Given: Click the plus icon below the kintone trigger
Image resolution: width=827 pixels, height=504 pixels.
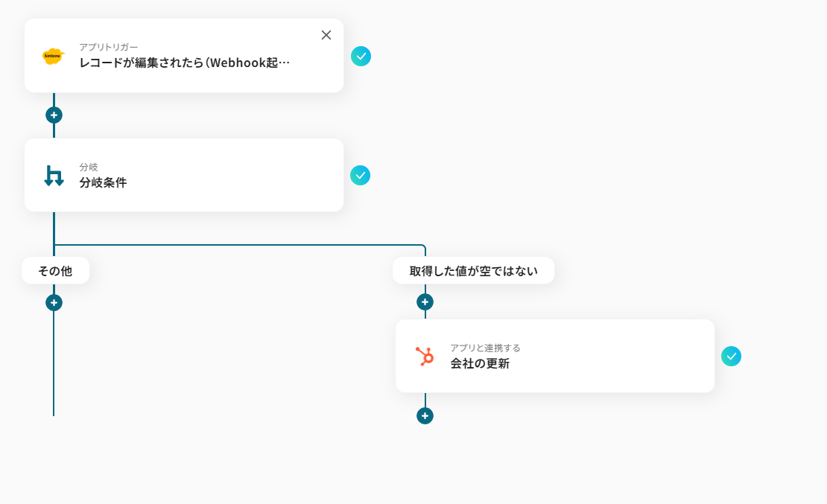Looking at the screenshot, I should pyautogui.click(x=54, y=115).
